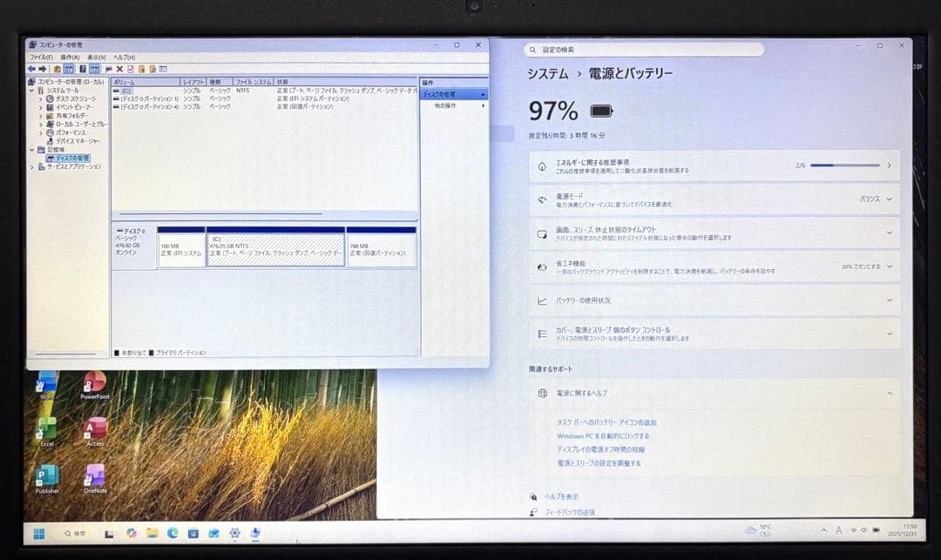
Task: Click the Disk Management delete (X) toolbar icon
Action: 119,68
